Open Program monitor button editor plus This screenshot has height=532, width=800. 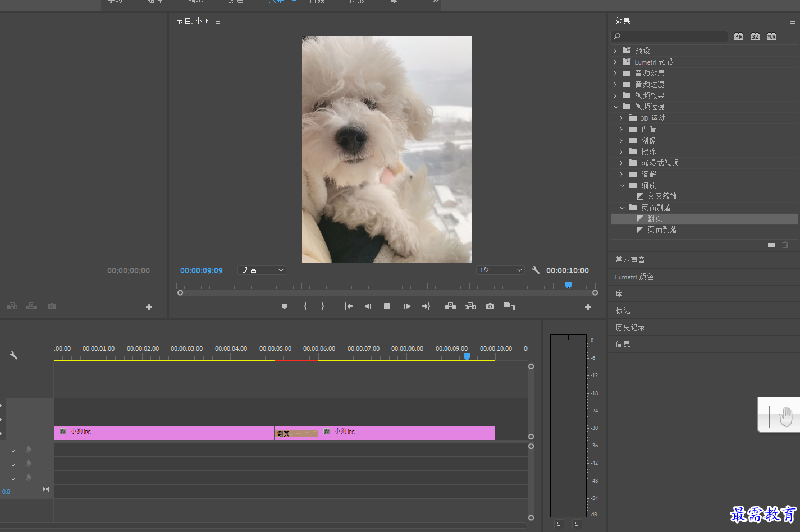[588, 307]
